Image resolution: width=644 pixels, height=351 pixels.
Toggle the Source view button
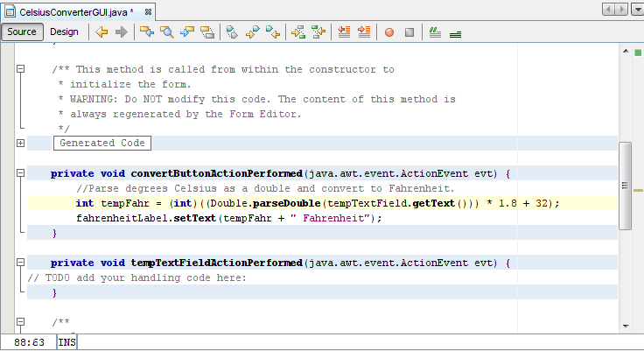pyautogui.click(x=22, y=32)
